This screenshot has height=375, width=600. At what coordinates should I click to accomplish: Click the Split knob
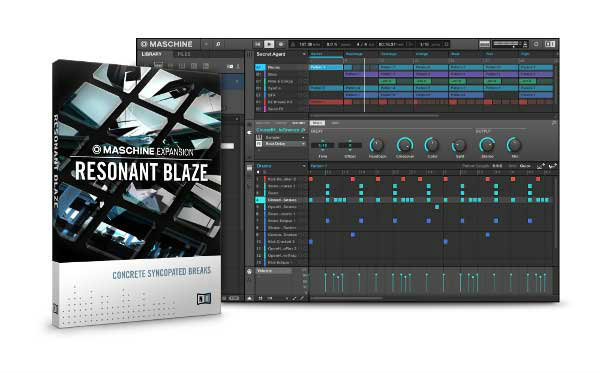pyautogui.click(x=459, y=145)
